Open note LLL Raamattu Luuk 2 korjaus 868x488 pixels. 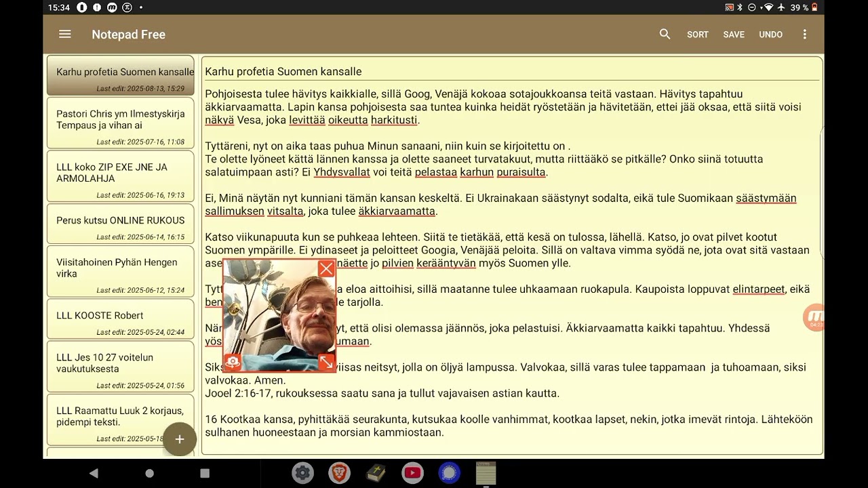pos(121,420)
